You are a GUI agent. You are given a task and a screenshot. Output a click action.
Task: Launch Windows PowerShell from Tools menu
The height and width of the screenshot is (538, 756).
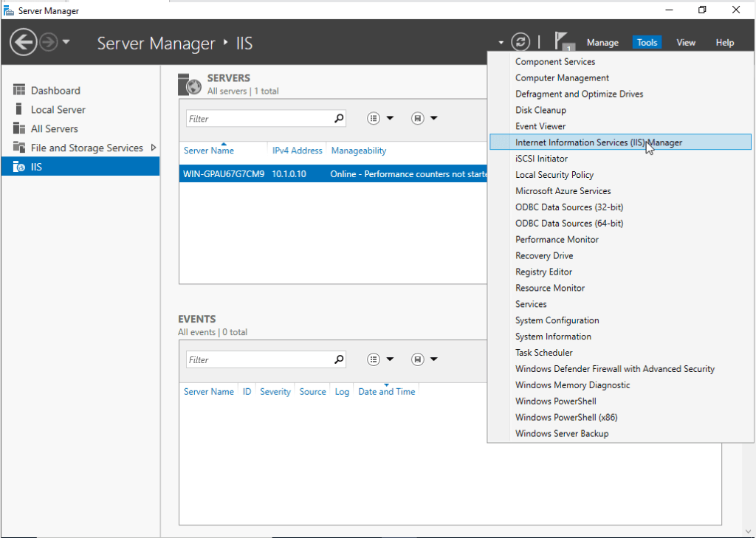555,401
